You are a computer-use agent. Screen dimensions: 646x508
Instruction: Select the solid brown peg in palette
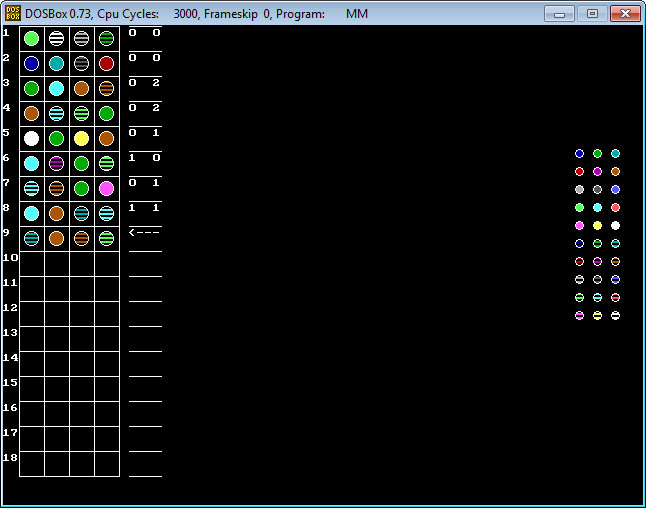(x=615, y=171)
